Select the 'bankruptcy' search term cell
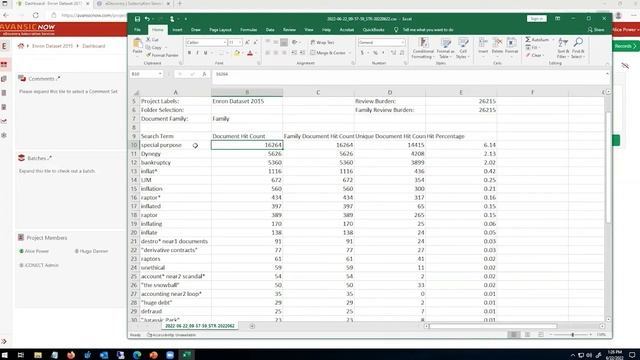This screenshot has height=360, width=640. point(175,162)
